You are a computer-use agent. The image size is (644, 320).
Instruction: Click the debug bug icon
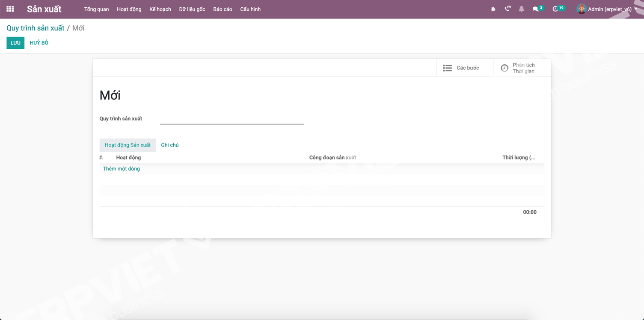click(493, 9)
